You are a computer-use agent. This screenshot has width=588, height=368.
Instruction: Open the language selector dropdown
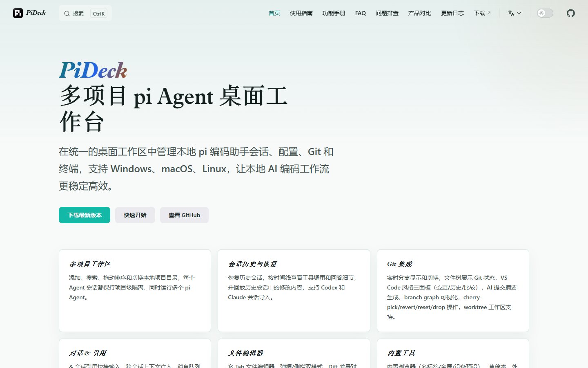pos(514,13)
